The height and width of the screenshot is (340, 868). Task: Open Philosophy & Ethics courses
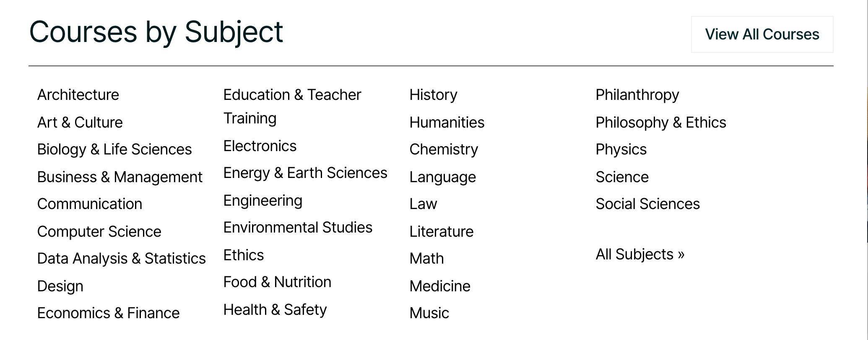coord(660,123)
